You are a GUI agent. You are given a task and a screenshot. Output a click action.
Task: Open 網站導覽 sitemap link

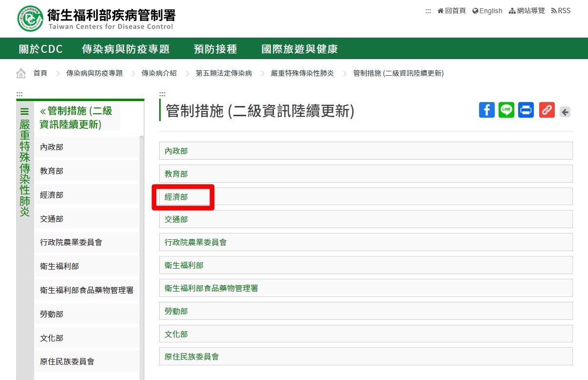526,11
